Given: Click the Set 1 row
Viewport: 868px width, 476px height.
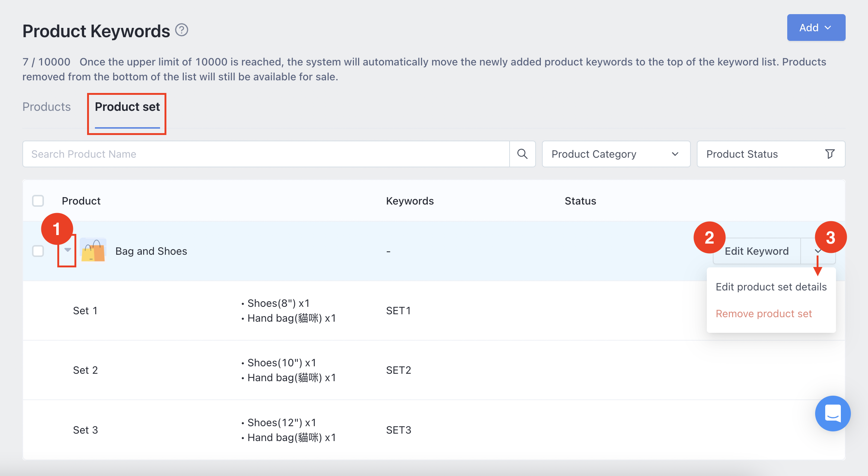Looking at the screenshot, I should point(85,311).
